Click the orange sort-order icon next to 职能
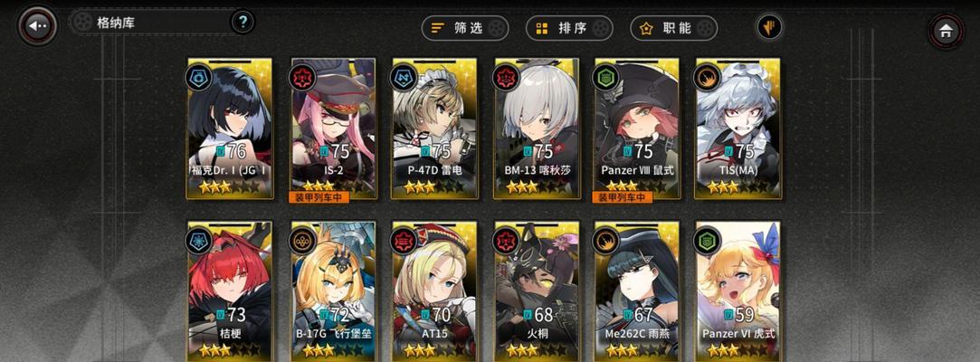Screen dimensions: 980x362 click(x=769, y=27)
